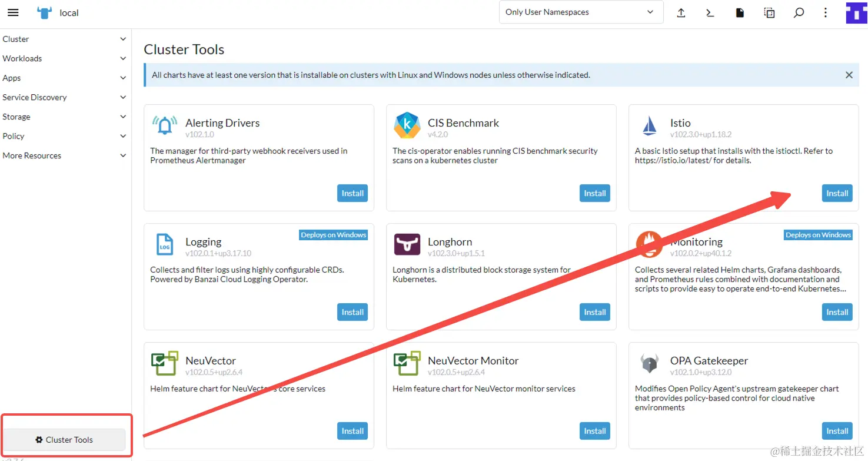Click Logging's Deploys on Windows badge
Screen dimensions: 868x461
click(334, 235)
